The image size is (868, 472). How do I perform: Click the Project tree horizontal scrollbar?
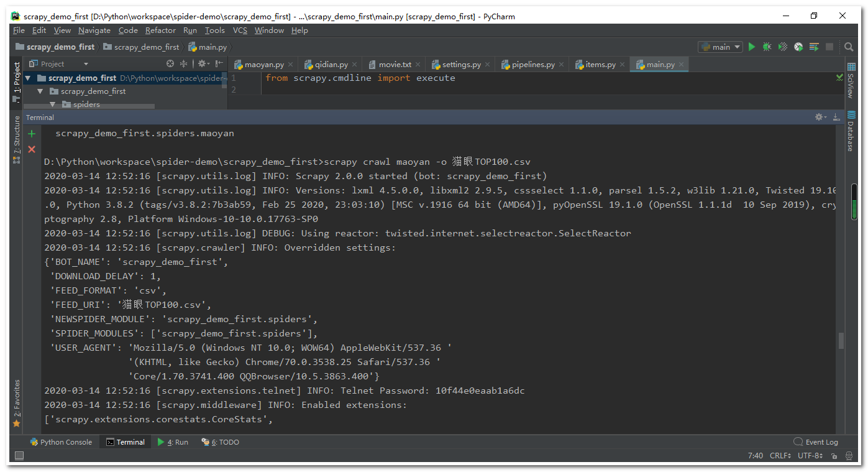point(89,107)
